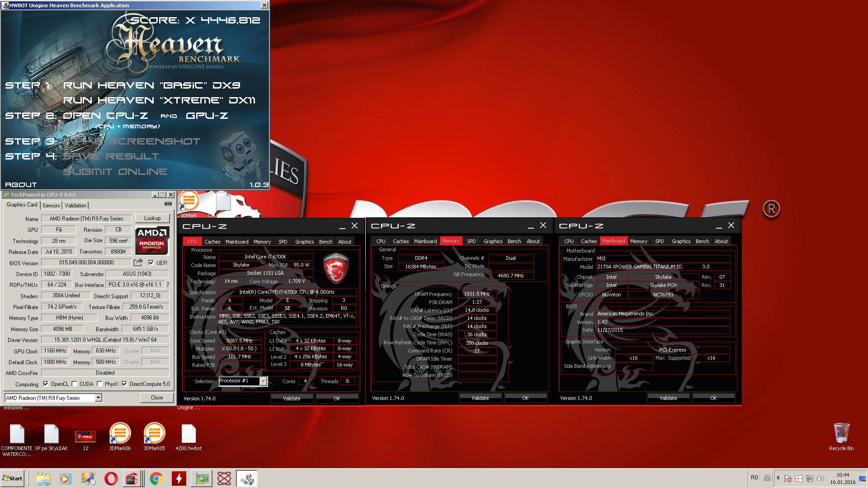Open the Bench tab in the left CPU-Z window

[x=325, y=242]
